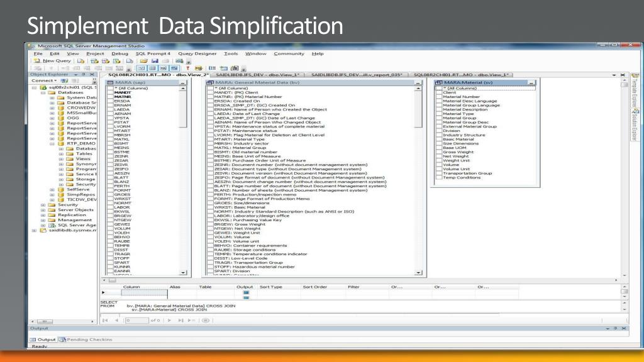Click the empty Column cell in criteria grid
This screenshot has width=644, height=362.
click(x=144, y=293)
